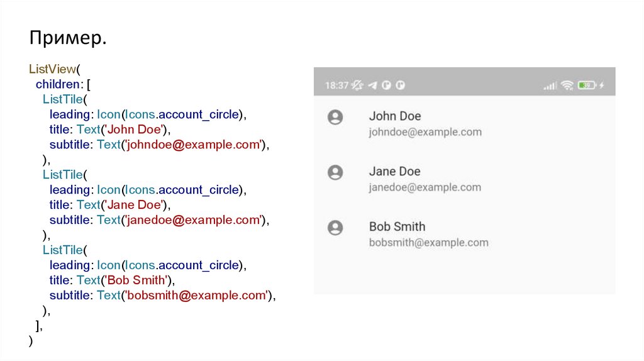Click the account circle icon beside John Doe

point(336,117)
